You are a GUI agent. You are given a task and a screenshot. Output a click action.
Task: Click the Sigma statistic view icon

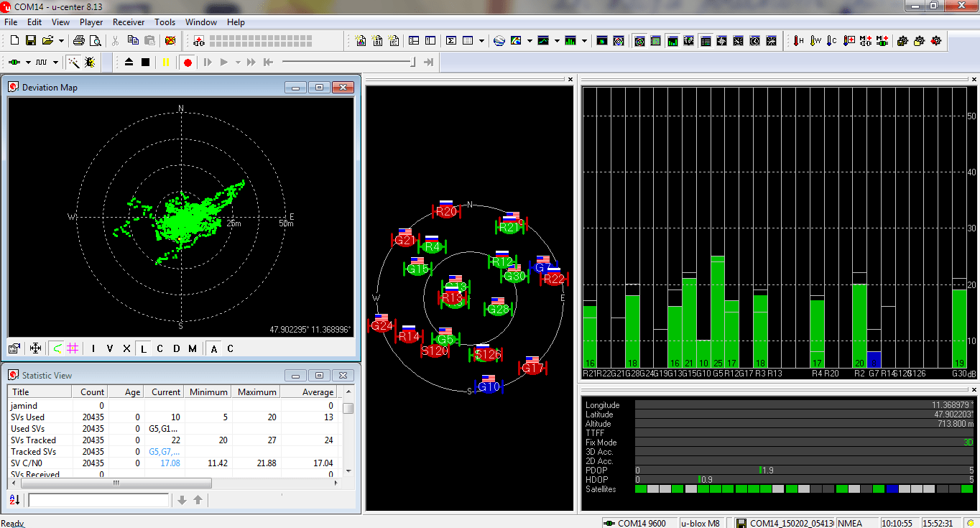(451, 41)
